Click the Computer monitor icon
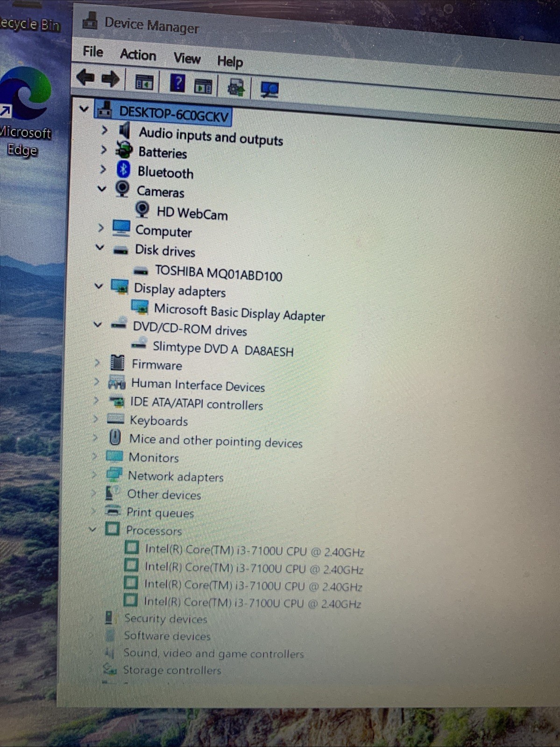560x747 pixels. coord(121,228)
